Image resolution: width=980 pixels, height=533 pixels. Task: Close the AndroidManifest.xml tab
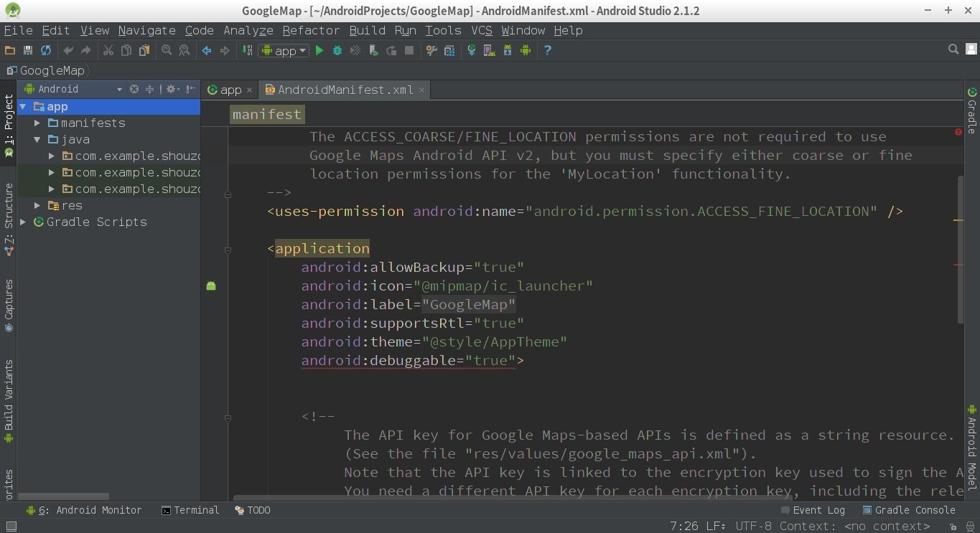click(422, 90)
